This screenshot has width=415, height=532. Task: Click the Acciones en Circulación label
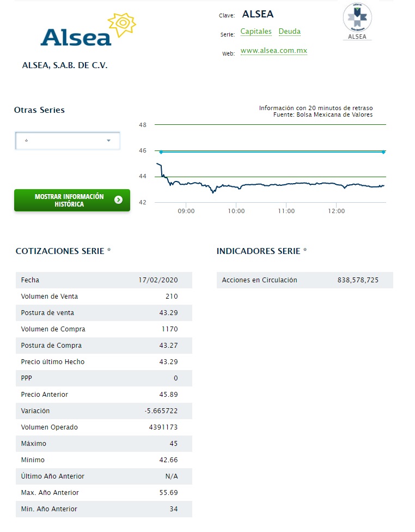coord(259,280)
